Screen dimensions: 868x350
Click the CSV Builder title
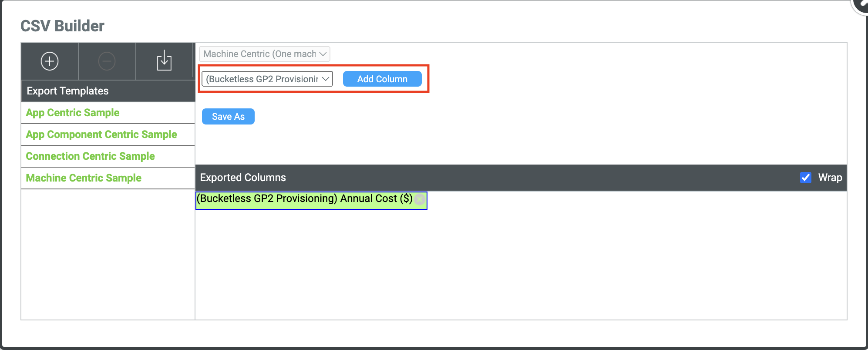[62, 26]
